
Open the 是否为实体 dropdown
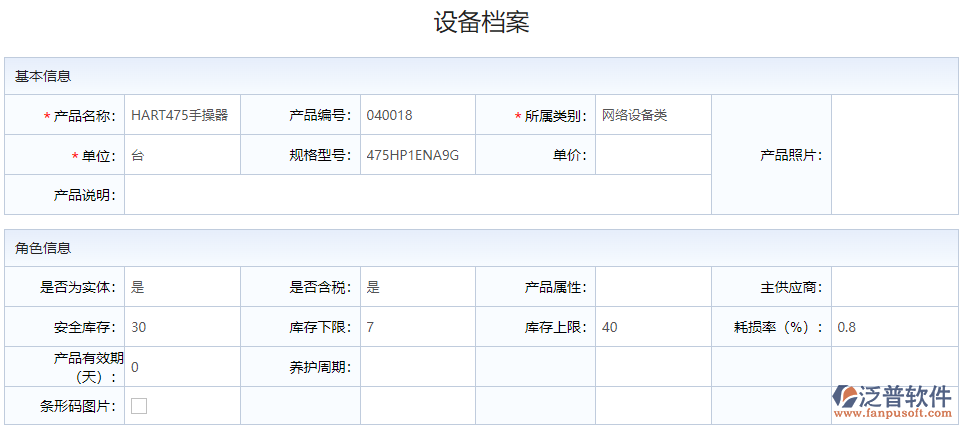point(182,287)
